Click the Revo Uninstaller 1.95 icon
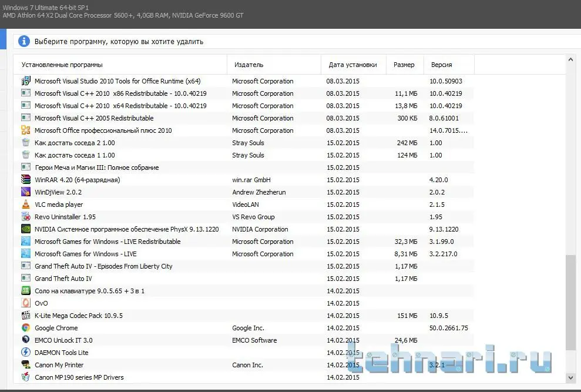 coord(26,217)
